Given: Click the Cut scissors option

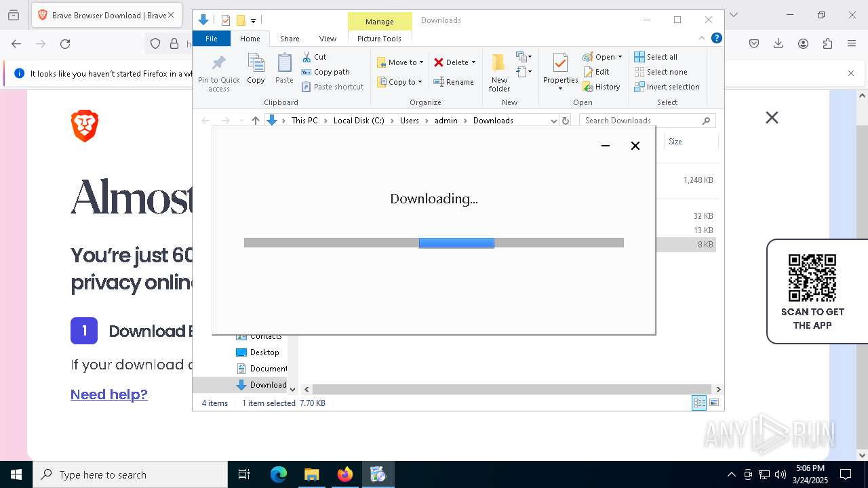Looking at the screenshot, I should point(314,57).
